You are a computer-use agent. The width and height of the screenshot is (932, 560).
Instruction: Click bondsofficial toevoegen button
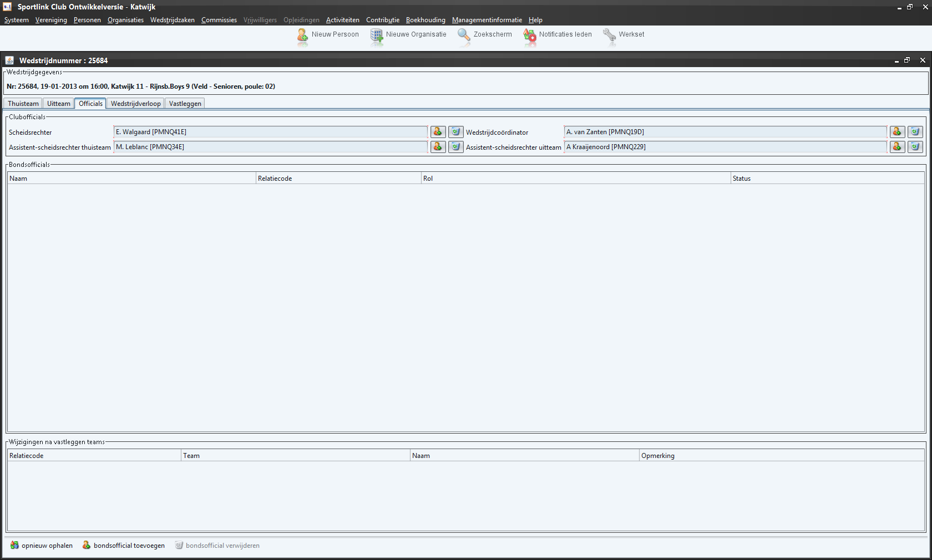(x=124, y=546)
